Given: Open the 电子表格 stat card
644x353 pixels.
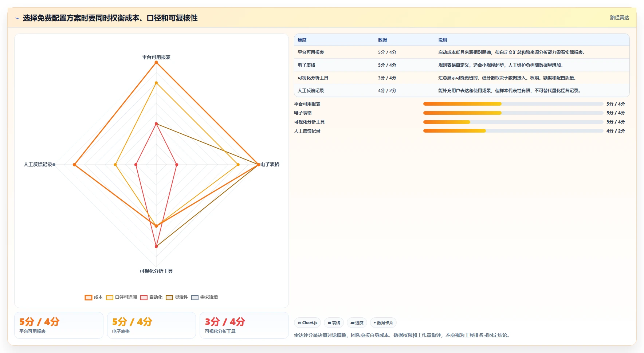Looking at the screenshot, I should 152,325.
